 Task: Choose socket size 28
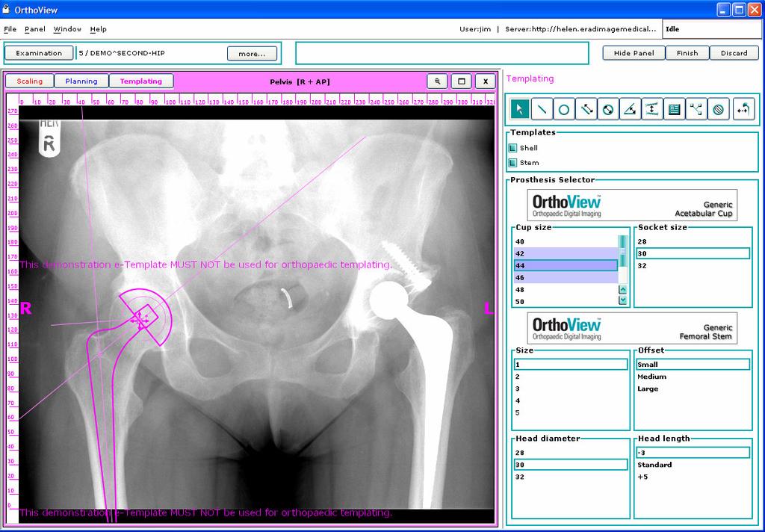pyautogui.click(x=693, y=241)
